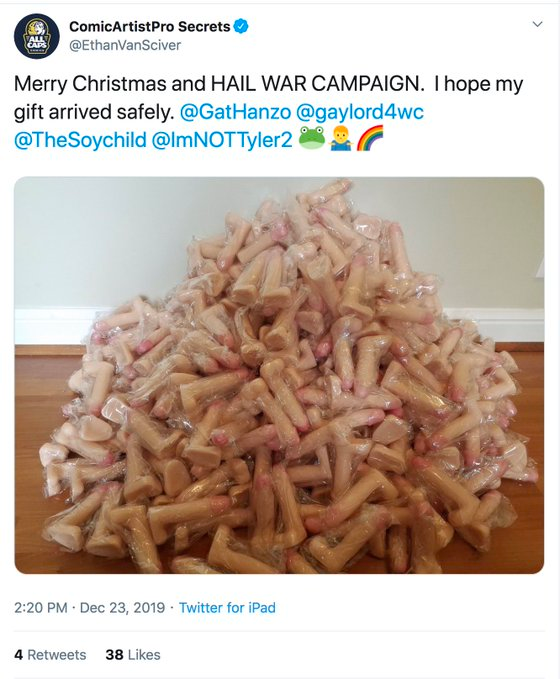Click the shrugging person emoji
The image size is (560, 679).
point(341,139)
